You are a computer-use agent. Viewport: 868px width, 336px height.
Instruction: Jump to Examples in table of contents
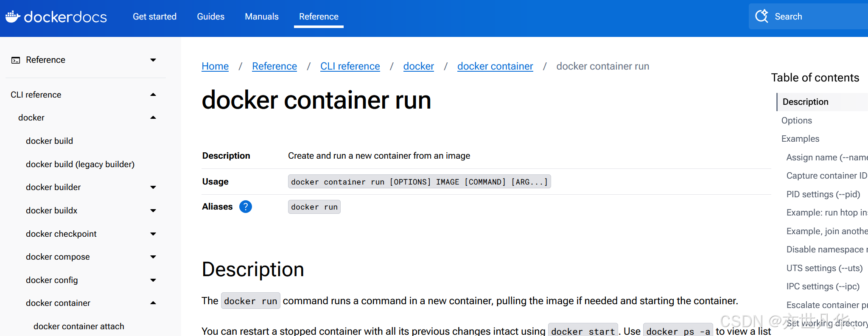click(x=800, y=139)
